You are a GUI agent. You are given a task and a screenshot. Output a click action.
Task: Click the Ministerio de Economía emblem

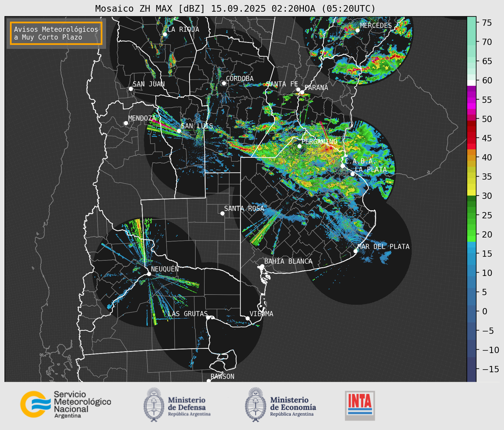[x=256, y=405]
